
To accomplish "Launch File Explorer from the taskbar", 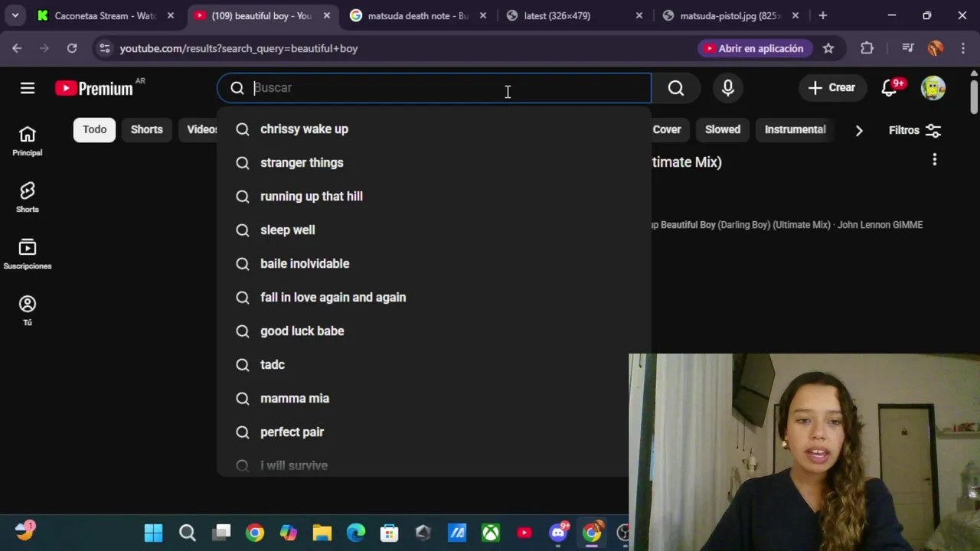I will coord(322,533).
